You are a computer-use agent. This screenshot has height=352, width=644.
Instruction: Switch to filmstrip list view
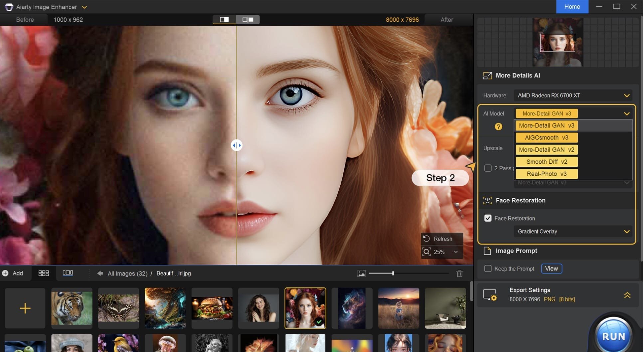pyautogui.click(x=68, y=273)
